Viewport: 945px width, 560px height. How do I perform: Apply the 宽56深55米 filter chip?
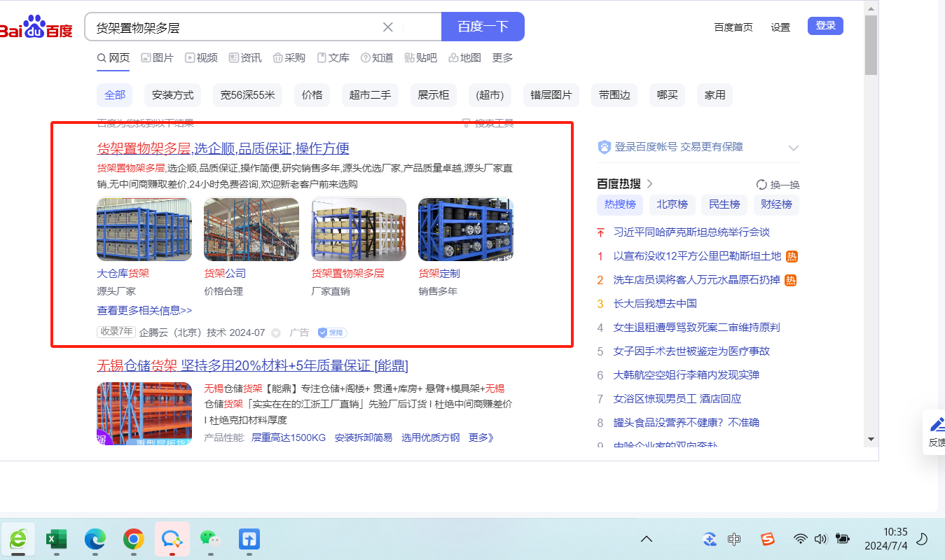[247, 95]
